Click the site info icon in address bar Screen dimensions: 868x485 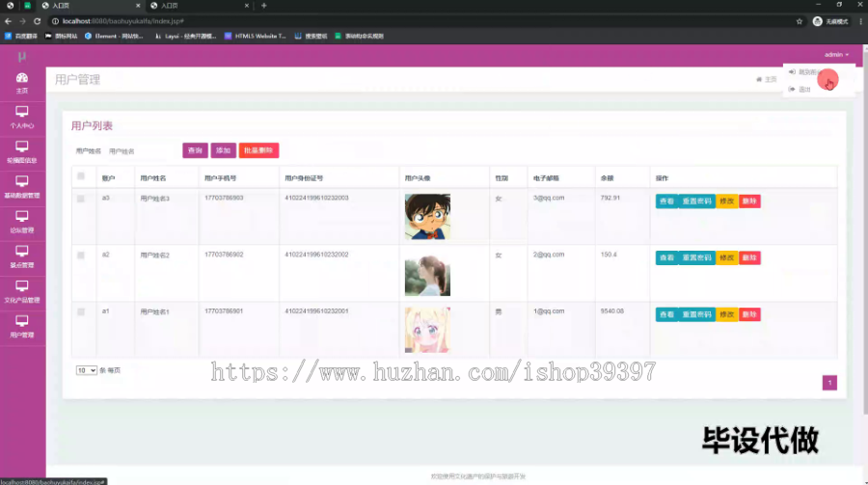tap(55, 21)
